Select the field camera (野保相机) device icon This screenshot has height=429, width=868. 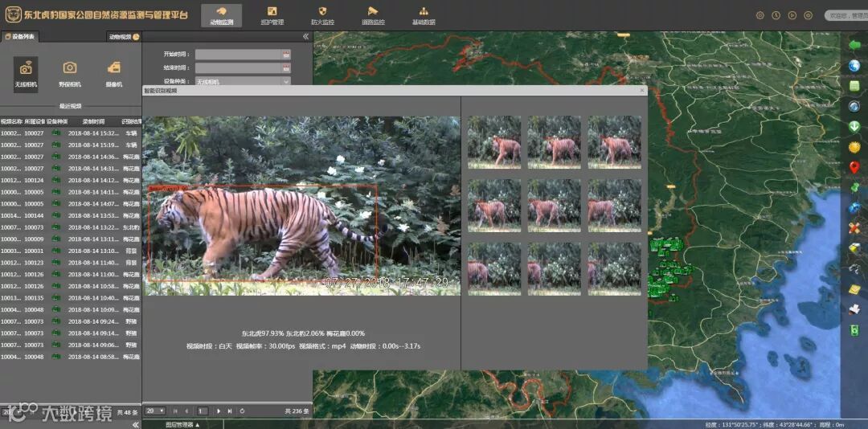point(70,71)
